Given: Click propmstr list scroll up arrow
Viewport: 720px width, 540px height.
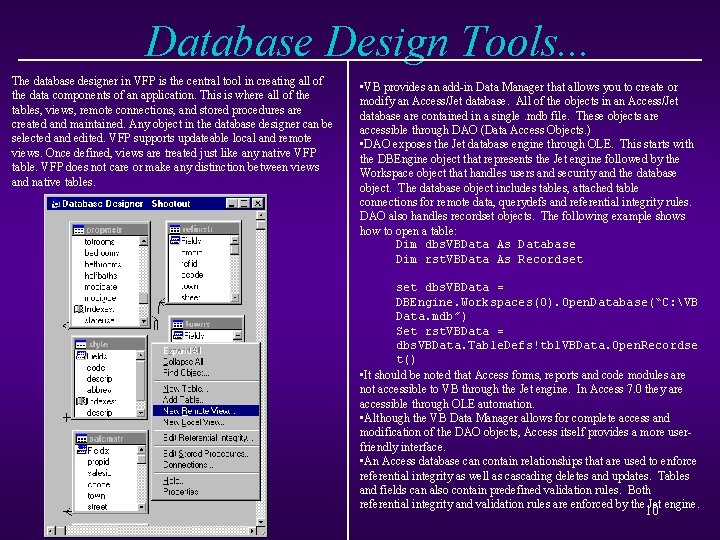Looking at the screenshot, I should (x=144, y=241).
